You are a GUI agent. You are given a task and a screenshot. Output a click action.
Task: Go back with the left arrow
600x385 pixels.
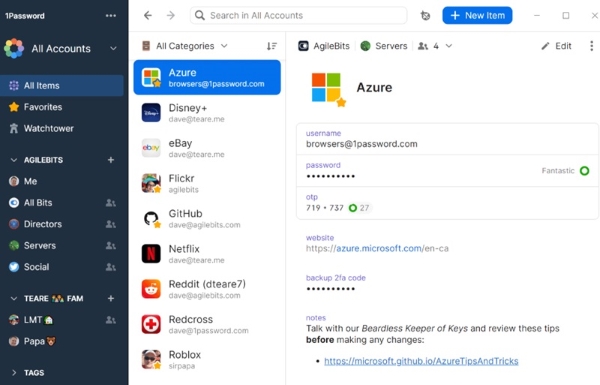point(148,15)
